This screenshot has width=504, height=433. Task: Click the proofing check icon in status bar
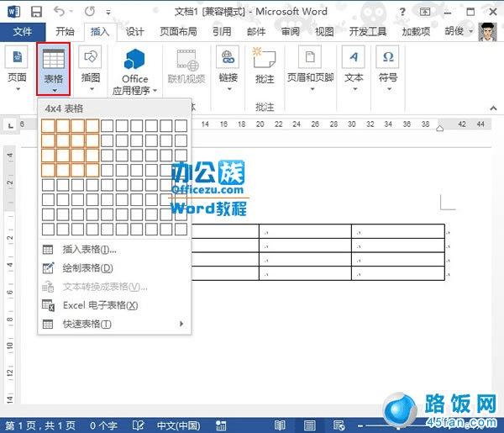pyautogui.click(x=139, y=425)
